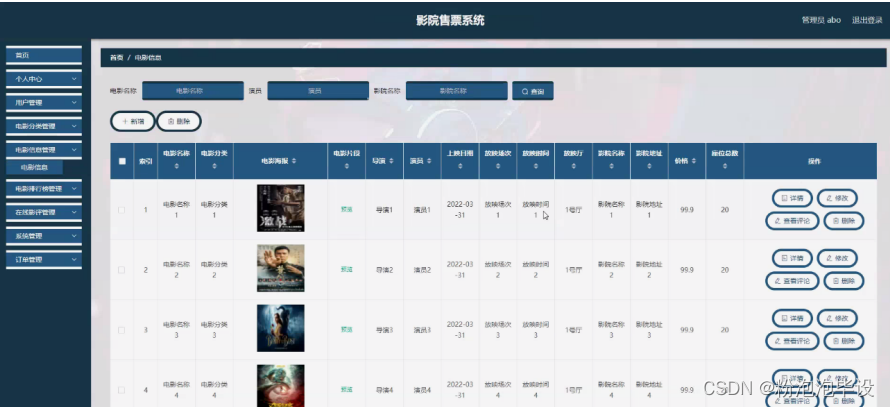890x407 pixels.
Task: Expand the 个人中心 sidebar menu
Action: pyautogui.click(x=44, y=79)
